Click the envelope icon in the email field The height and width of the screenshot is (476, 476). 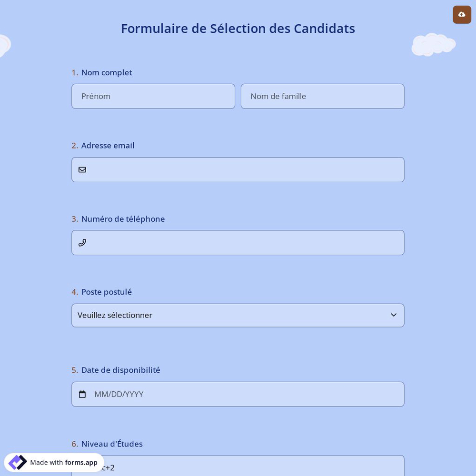tap(82, 169)
